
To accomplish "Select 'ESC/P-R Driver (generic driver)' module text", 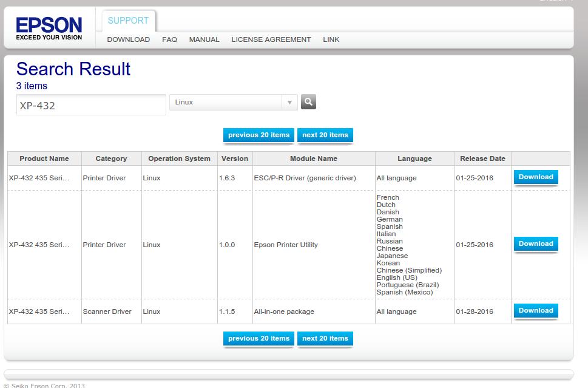I will point(305,179).
